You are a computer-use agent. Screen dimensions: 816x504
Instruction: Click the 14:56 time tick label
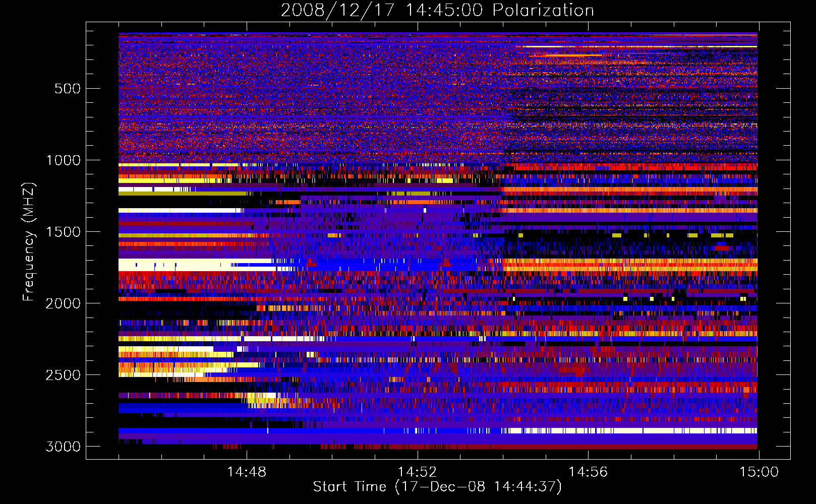click(588, 472)
